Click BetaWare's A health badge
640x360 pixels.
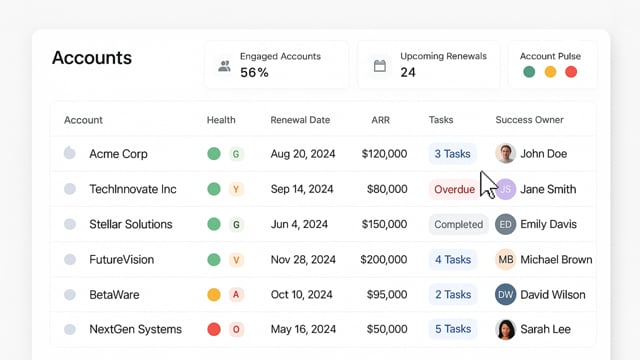pyautogui.click(x=236, y=295)
